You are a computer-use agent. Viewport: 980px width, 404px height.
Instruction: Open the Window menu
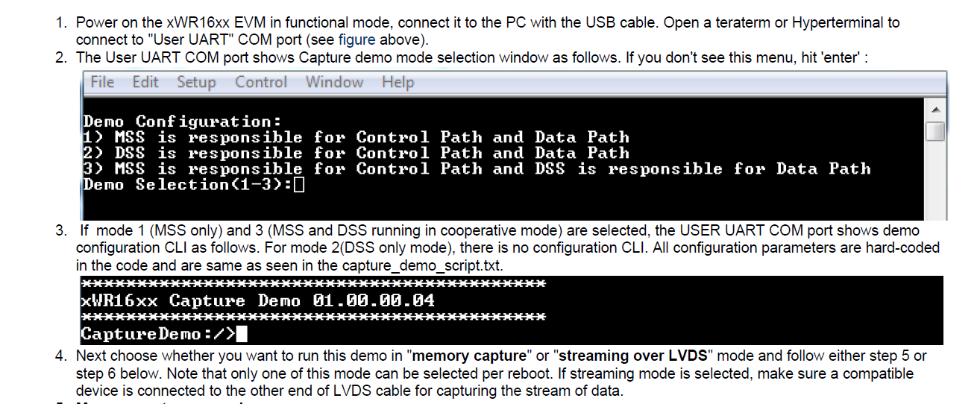(x=334, y=82)
